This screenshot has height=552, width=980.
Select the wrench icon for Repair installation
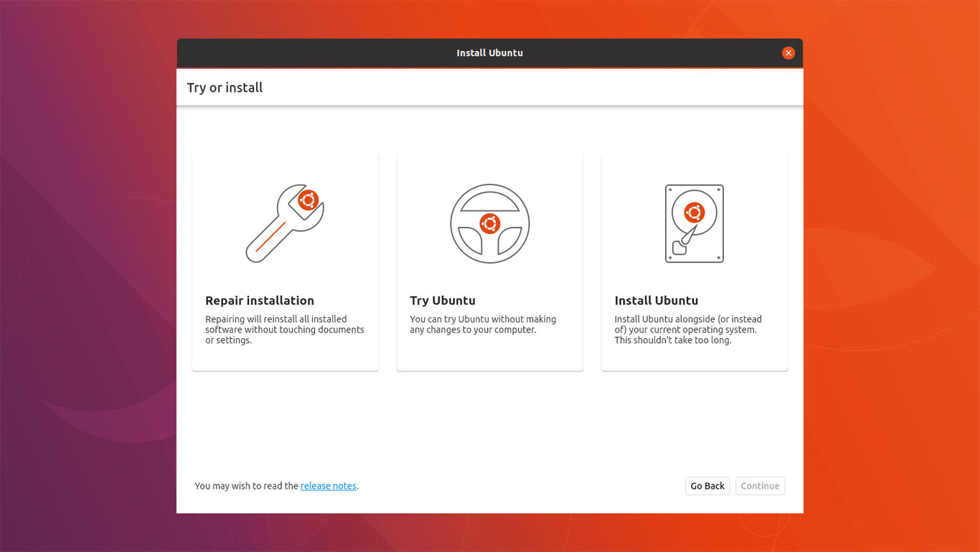[285, 223]
